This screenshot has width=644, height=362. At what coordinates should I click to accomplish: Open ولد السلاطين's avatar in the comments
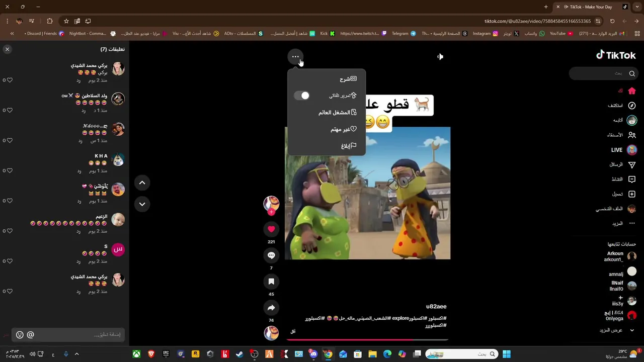click(x=118, y=99)
